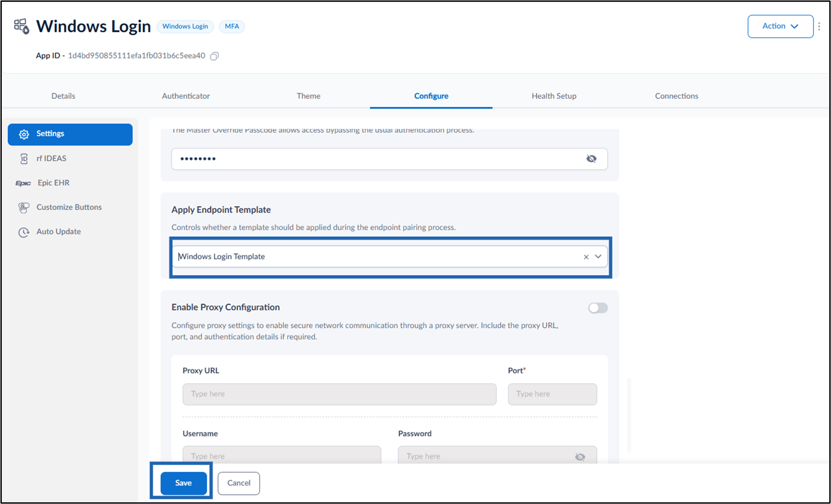The image size is (831, 504).
Task: Click the proxy Username input field
Action: pyautogui.click(x=282, y=455)
